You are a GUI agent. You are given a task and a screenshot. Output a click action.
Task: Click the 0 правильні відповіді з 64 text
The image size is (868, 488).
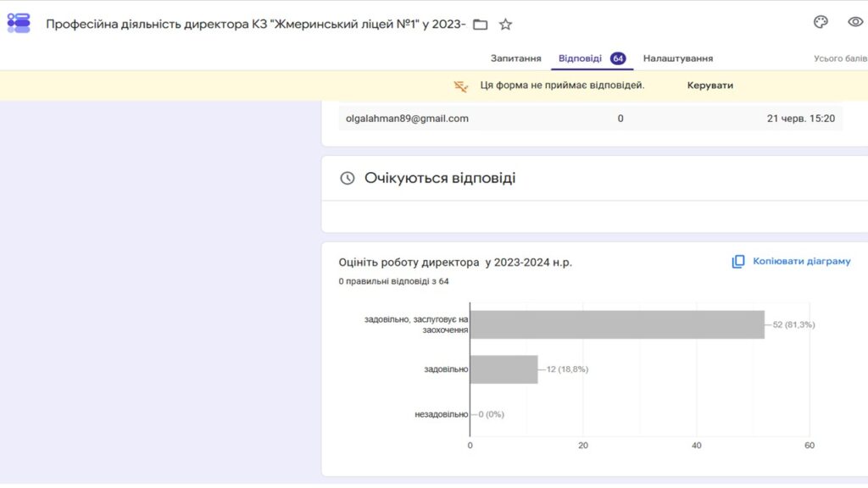pyautogui.click(x=393, y=281)
